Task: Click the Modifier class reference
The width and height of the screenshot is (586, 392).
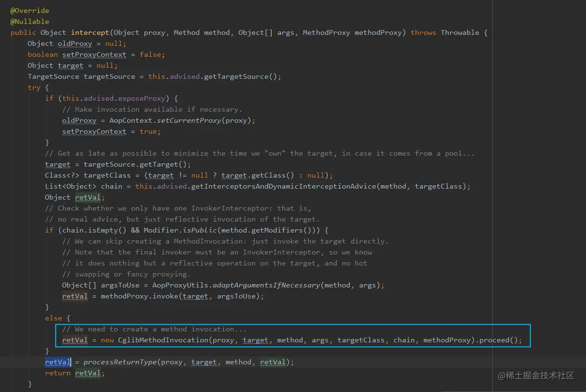Action: pyautogui.click(x=161, y=230)
